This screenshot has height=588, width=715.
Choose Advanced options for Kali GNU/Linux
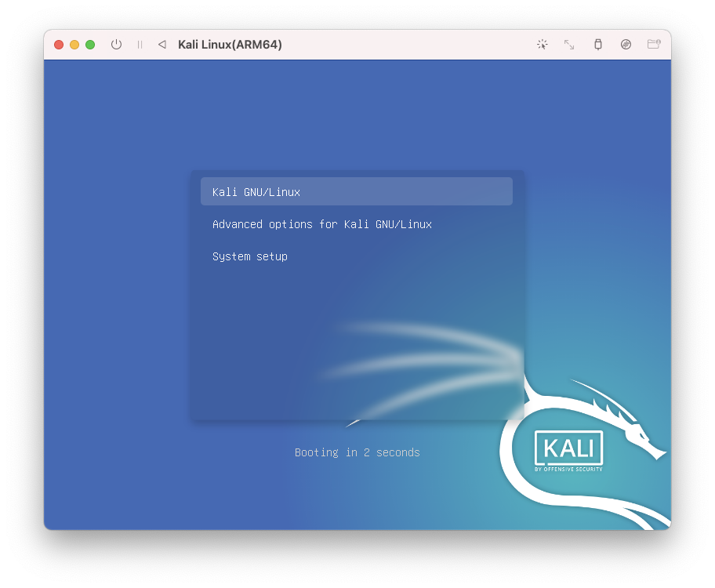point(322,224)
